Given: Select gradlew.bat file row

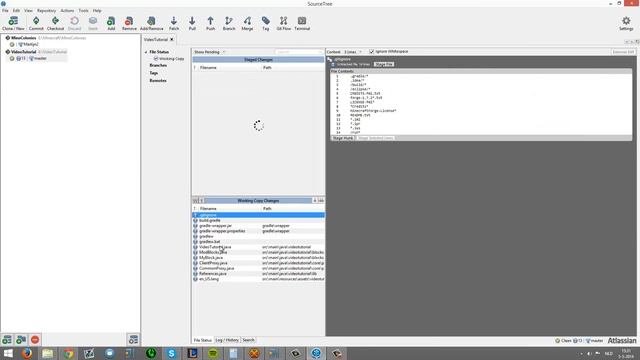Looking at the screenshot, I should pos(258,242).
